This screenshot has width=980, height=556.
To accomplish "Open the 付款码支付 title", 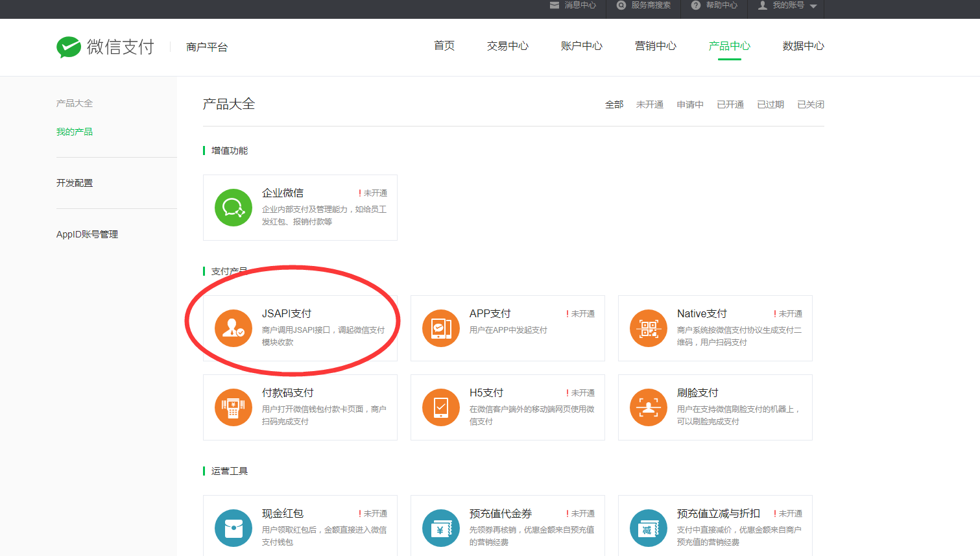I will coord(288,393).
